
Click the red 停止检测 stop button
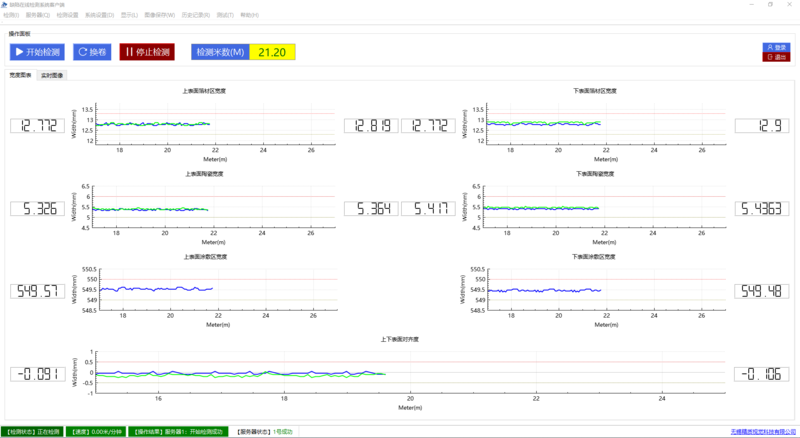click(147, 52)
